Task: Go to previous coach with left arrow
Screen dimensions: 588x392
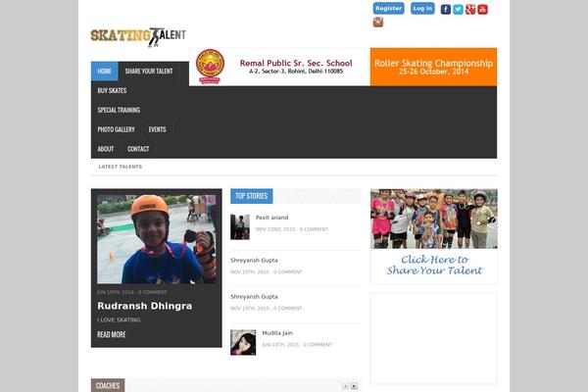Action: [x=345, y=385]
